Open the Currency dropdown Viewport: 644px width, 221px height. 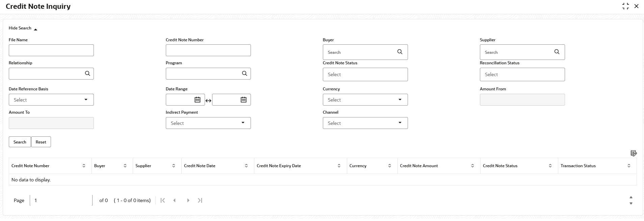pos(365,100)
